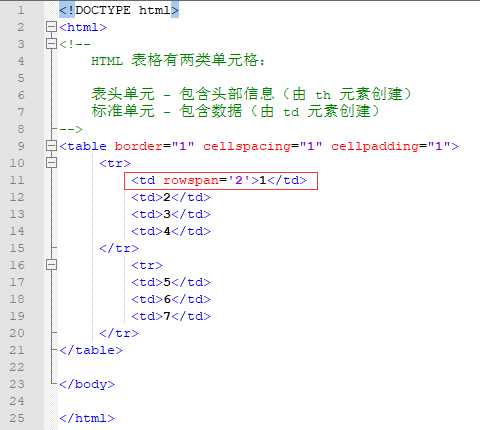Collapse the second tr fold on line 16
Screen dimensions: 480x430
pos(51,265)
